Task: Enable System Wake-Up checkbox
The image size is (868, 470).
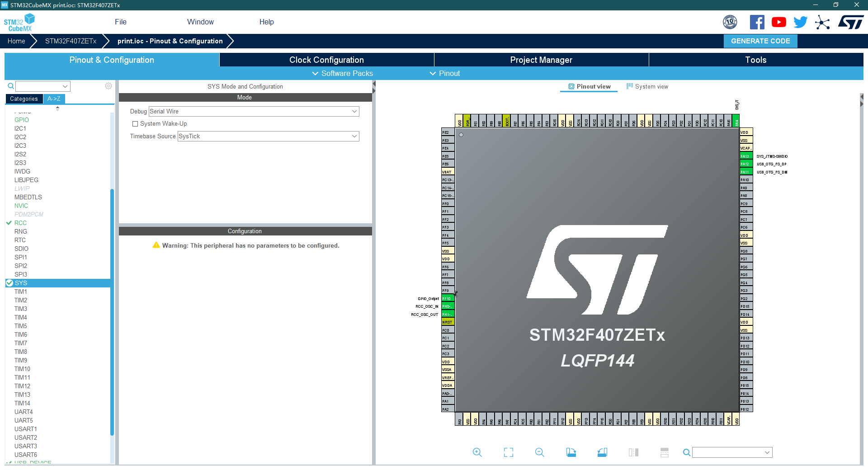Action: tap(135, 123)
